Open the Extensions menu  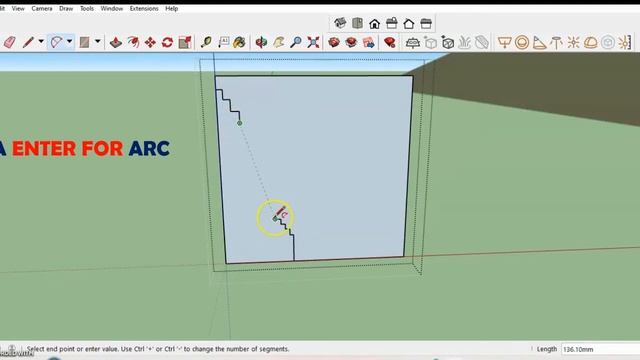144,9
